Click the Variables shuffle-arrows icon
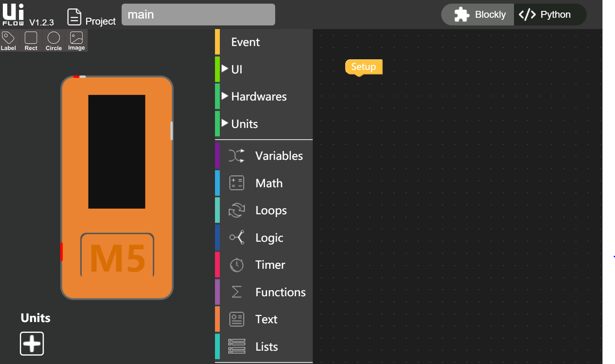 (x=237, y=156)
